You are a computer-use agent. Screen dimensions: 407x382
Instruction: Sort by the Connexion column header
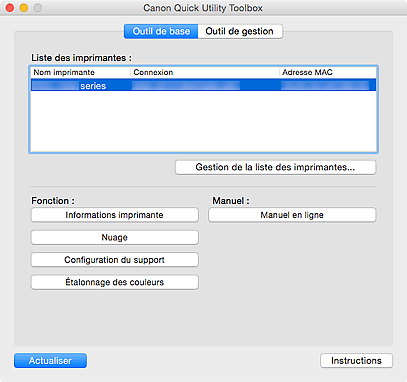click(205, 72)
